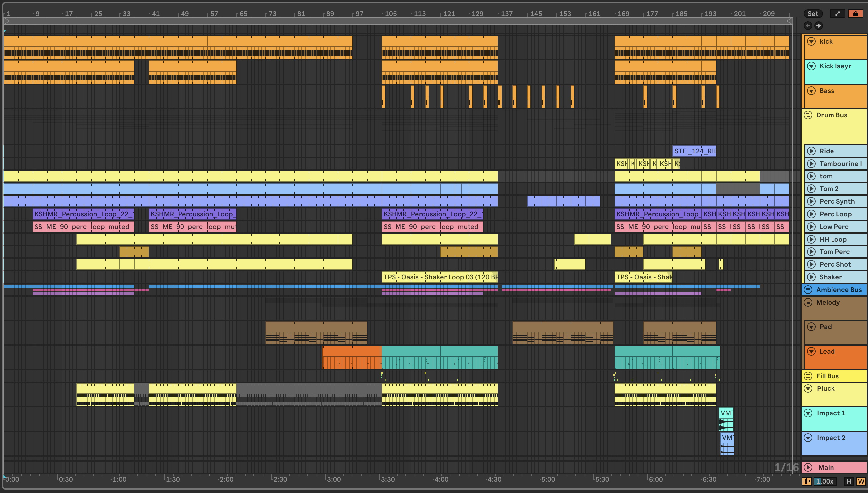Select the Main track name
Screen dimensions: 868x493
click(x=826, y=467)
